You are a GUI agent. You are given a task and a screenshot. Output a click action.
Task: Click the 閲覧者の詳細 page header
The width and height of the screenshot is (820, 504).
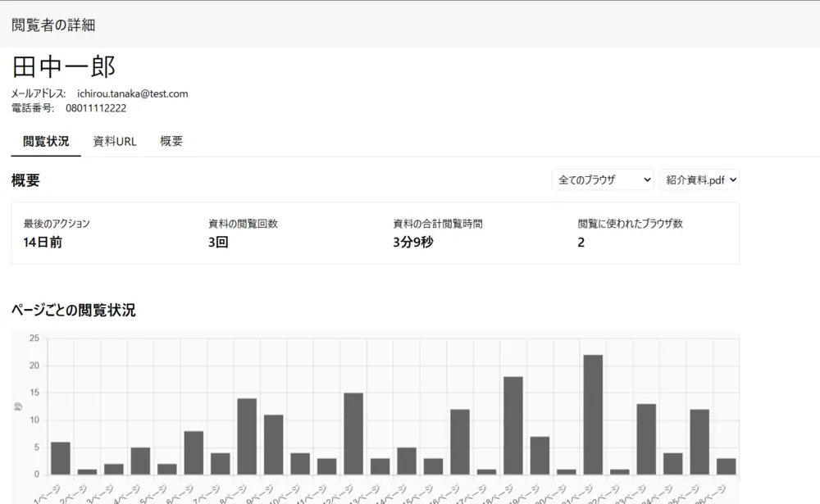click(51, 25)
